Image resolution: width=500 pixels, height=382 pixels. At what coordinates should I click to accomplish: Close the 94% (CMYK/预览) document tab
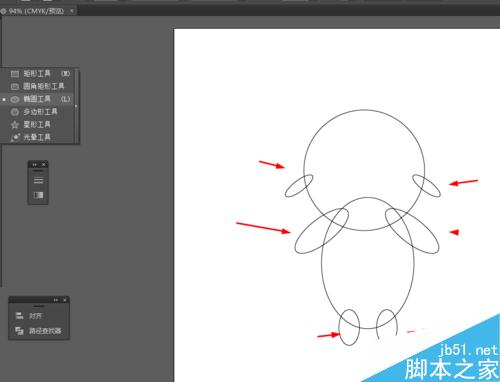(x=72, y=11)
